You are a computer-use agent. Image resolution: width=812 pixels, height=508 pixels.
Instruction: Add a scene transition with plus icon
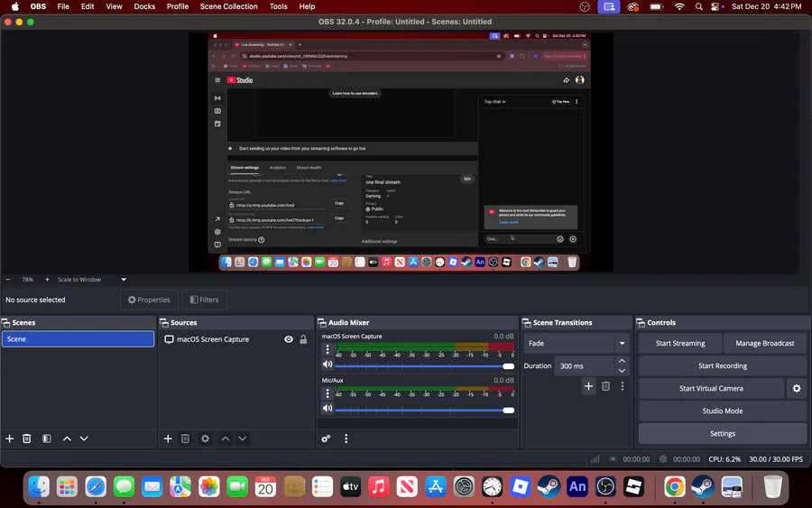[588, 386]
